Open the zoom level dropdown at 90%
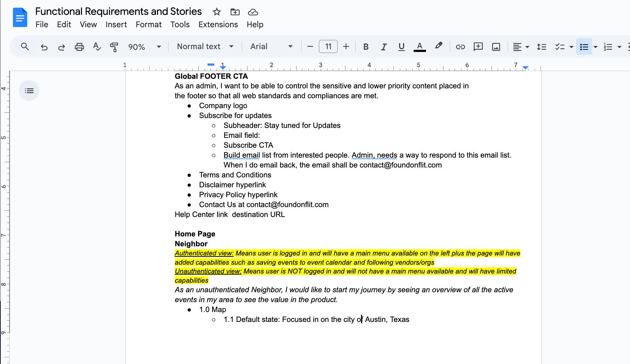Viewport: 630px width, 364px height. coord(145,47)
